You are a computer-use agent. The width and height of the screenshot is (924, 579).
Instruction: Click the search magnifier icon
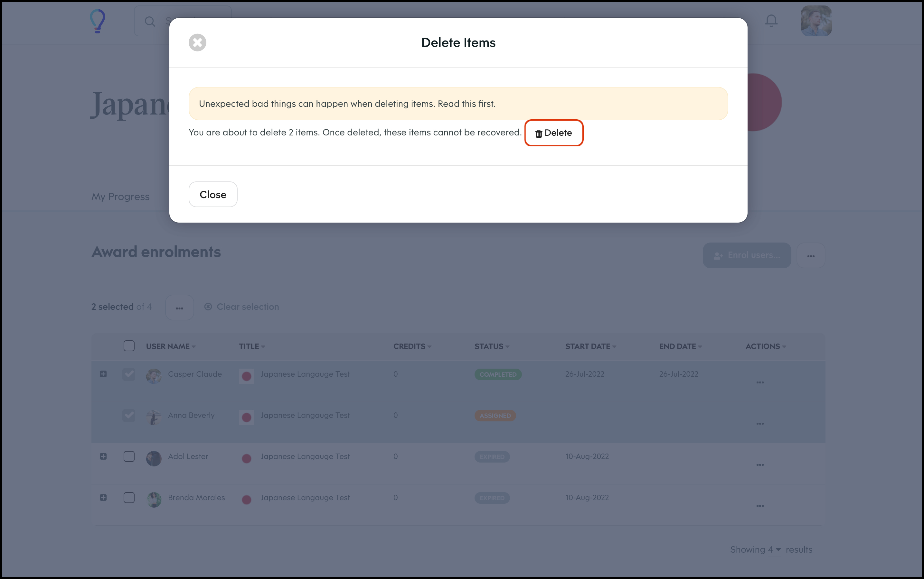(x=150, y=22)
